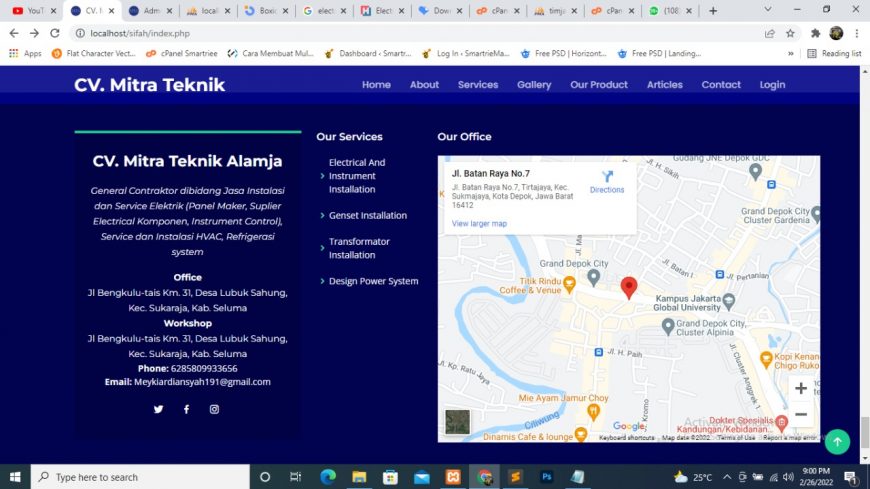Open the browser extensions puzzle icon
This screenshot has width=870, height=489.
pyautogui.click(x=815, y=33)
